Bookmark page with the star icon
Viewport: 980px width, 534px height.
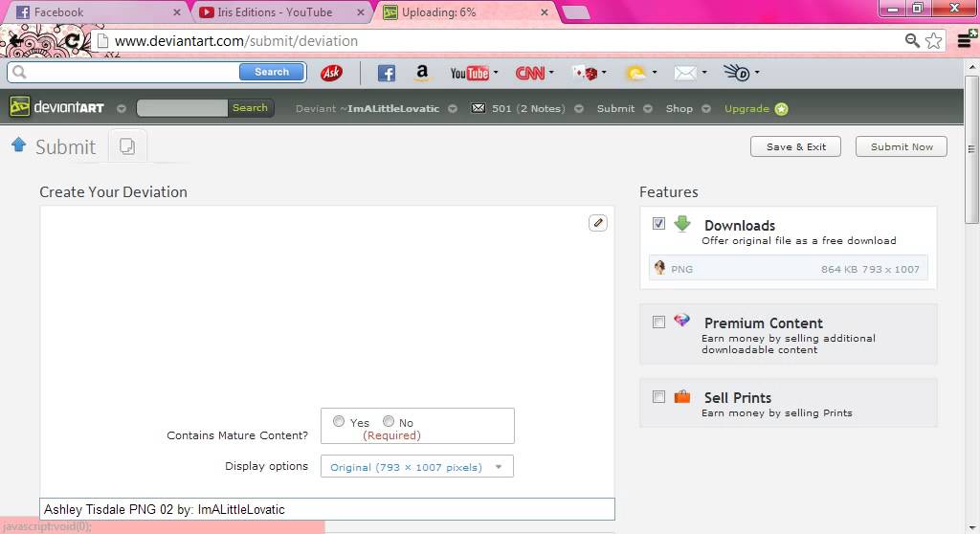[x=934, y=40]
